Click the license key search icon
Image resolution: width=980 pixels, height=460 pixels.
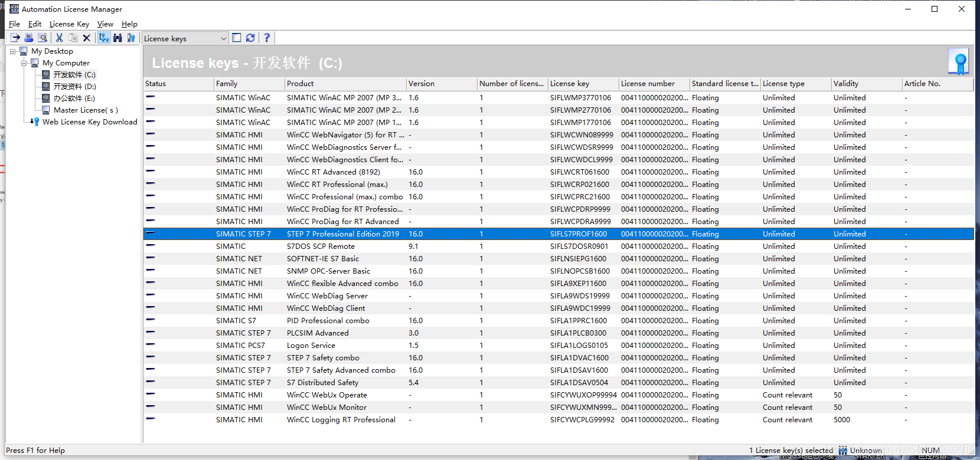131,38
